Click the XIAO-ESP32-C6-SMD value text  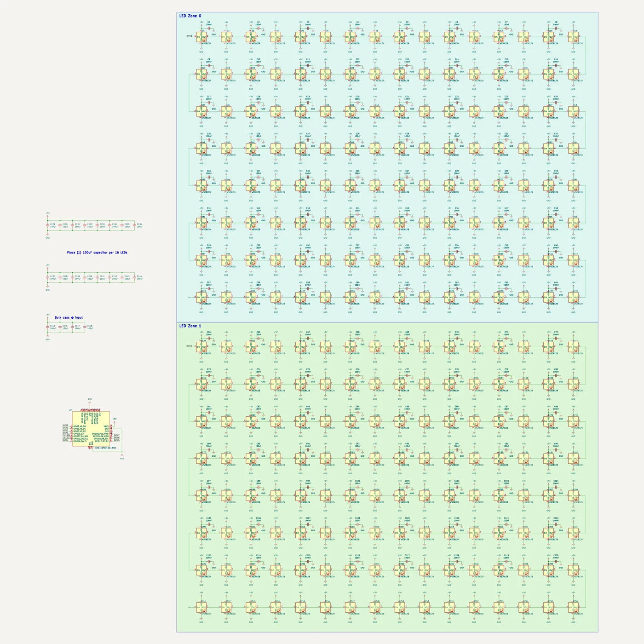105,448
